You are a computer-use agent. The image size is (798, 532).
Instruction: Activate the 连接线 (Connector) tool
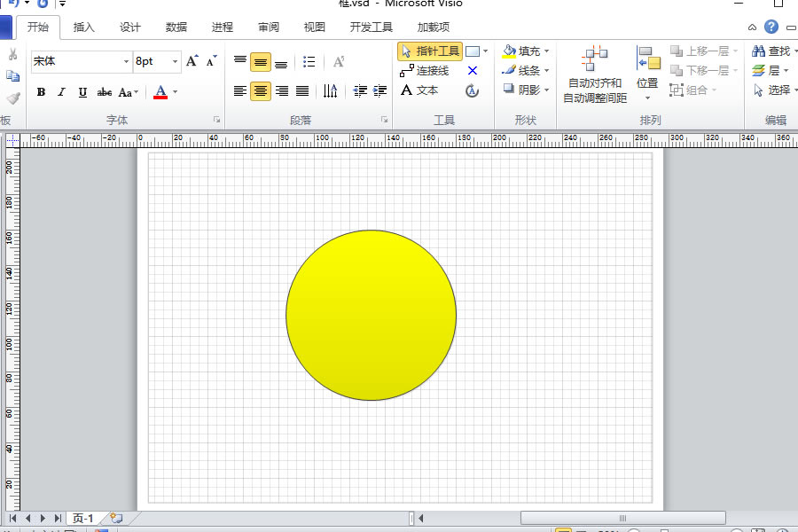pyautogui.click(x=428, y=70)
